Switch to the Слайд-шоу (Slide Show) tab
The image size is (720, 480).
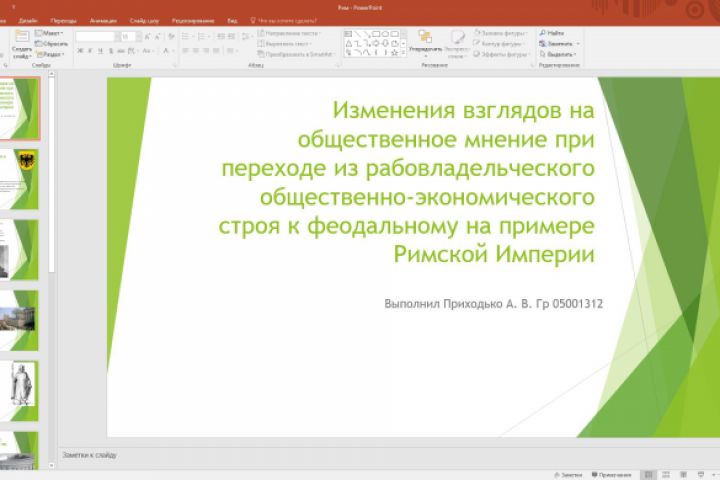[144, 21]
